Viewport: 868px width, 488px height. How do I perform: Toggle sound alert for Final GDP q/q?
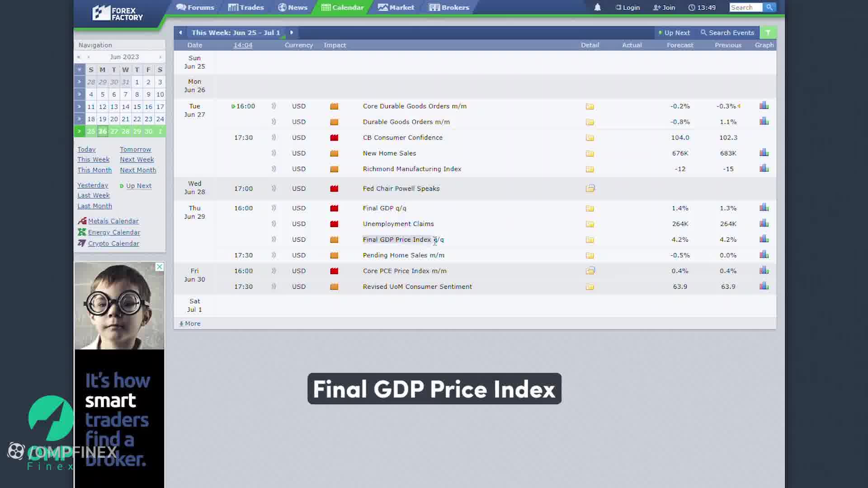[274, 208]
